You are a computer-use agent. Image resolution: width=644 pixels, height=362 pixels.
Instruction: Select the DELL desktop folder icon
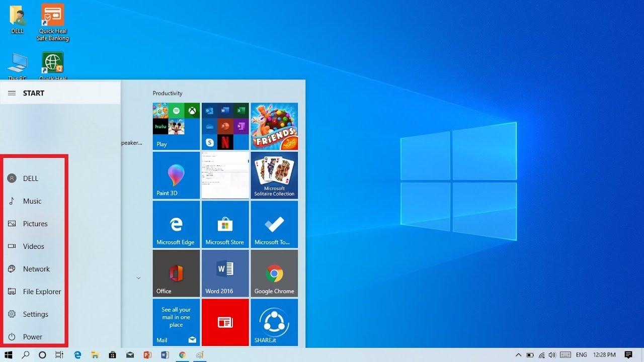[x=18, y=20]
